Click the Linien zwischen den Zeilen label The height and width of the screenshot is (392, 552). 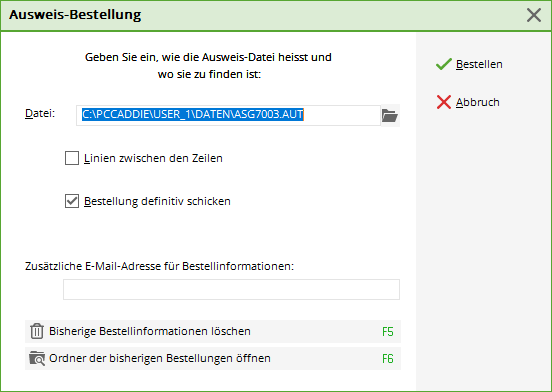tap(153, 158)
